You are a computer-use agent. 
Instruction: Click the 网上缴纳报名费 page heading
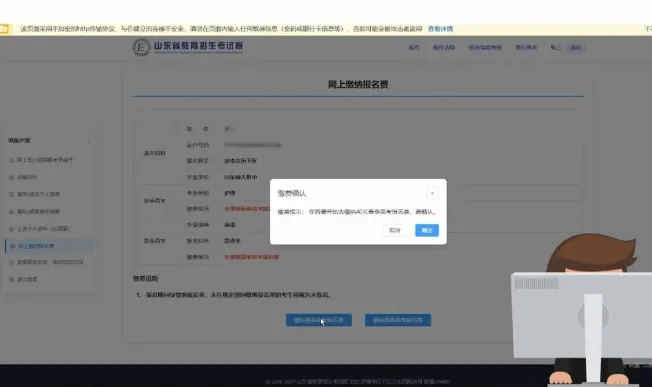pyautogui.click(x=358, y=84)
